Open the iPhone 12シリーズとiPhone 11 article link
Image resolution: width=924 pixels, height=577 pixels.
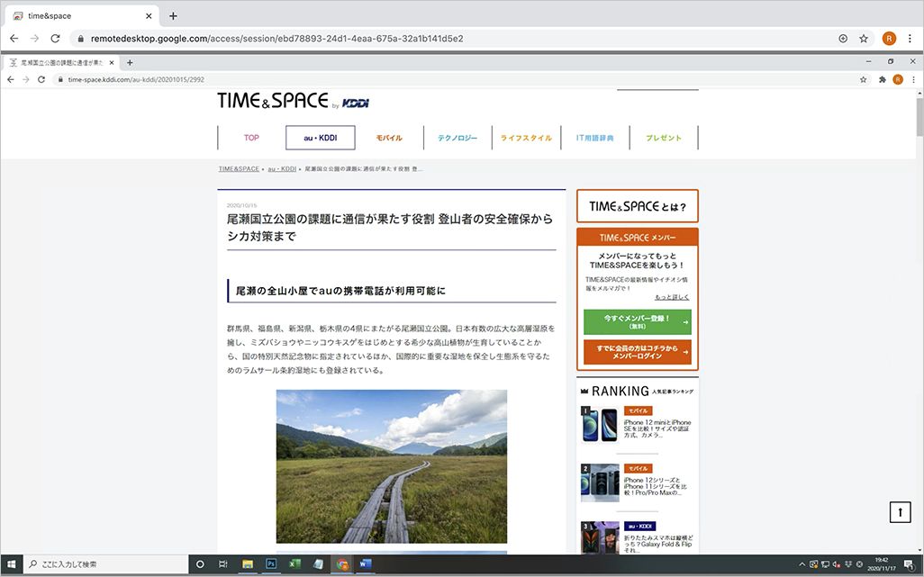tap(656, 486)
